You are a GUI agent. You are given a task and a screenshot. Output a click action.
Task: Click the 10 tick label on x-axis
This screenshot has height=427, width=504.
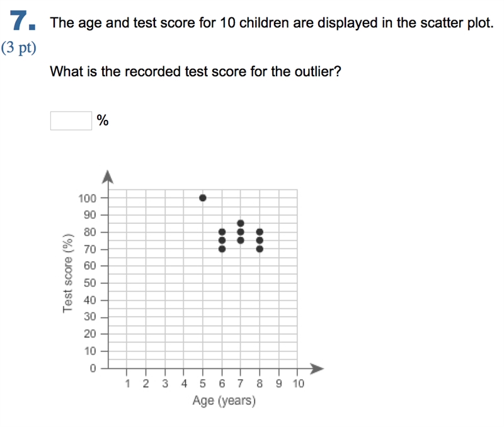[x=298, y=383]
